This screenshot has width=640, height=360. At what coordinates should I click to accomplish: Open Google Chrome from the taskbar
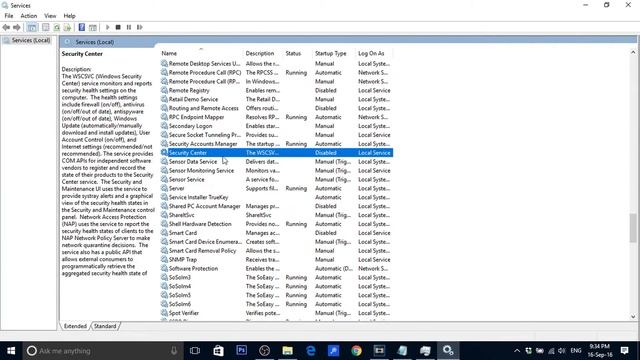click(356, 351)
